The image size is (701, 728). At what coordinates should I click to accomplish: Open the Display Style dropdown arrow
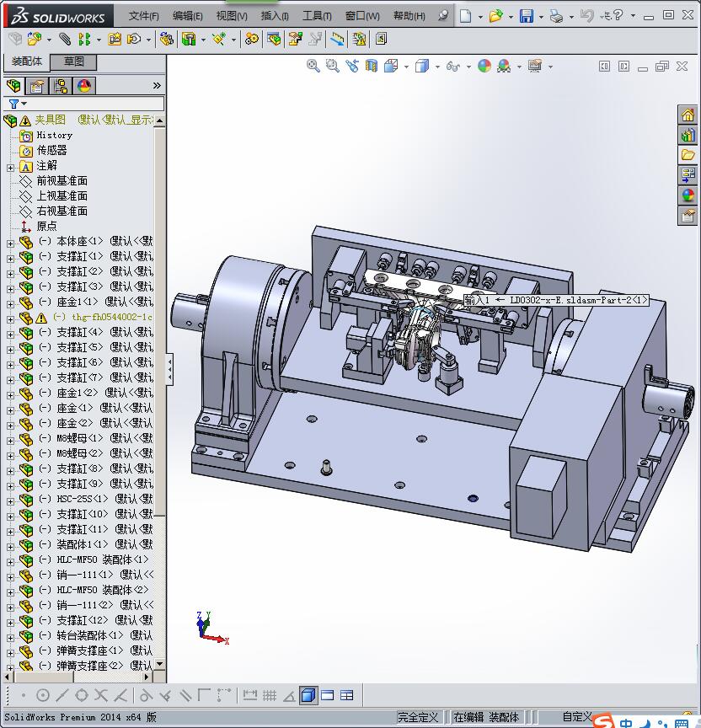(x=437, y=67)
